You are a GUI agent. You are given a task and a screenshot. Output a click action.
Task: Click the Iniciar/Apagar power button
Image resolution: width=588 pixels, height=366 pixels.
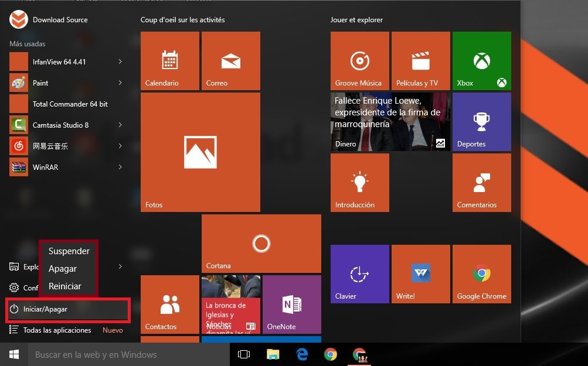click(x=68, y=309)
